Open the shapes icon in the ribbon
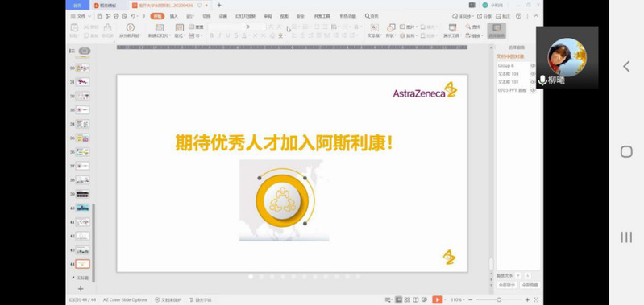The width and height of the screenshot is (644, 305). point(391,27)
